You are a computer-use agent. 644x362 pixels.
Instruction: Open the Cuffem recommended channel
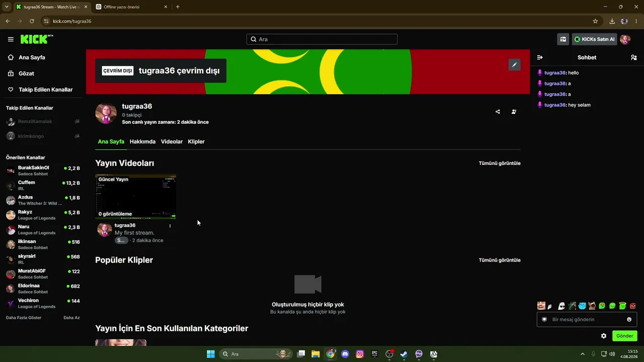(x=43, y=185)
